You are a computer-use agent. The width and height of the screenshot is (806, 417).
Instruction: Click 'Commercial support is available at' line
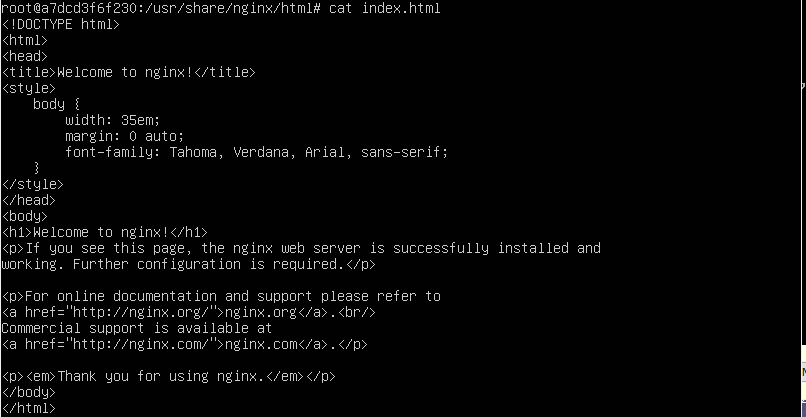point(137,328)
